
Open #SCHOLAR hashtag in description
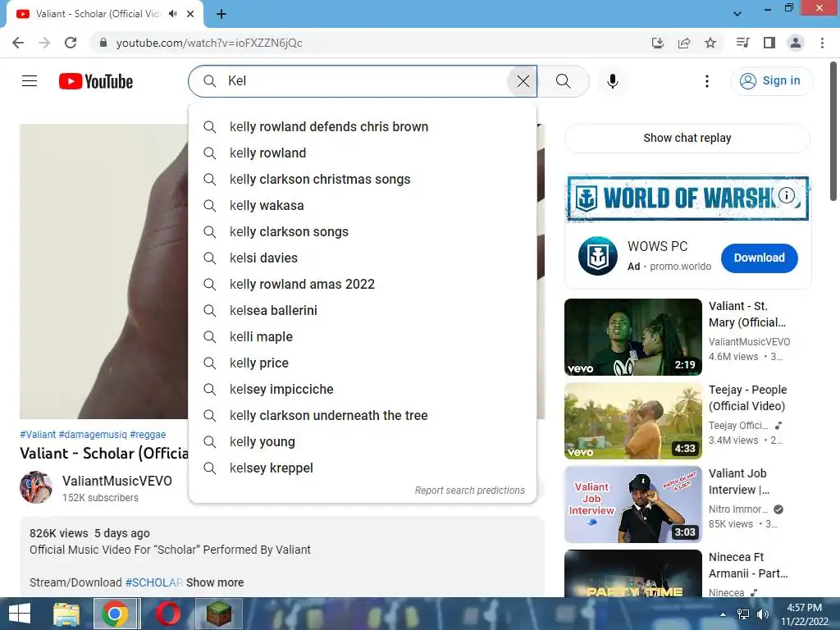pyautogui.click(x=153, y=582)
